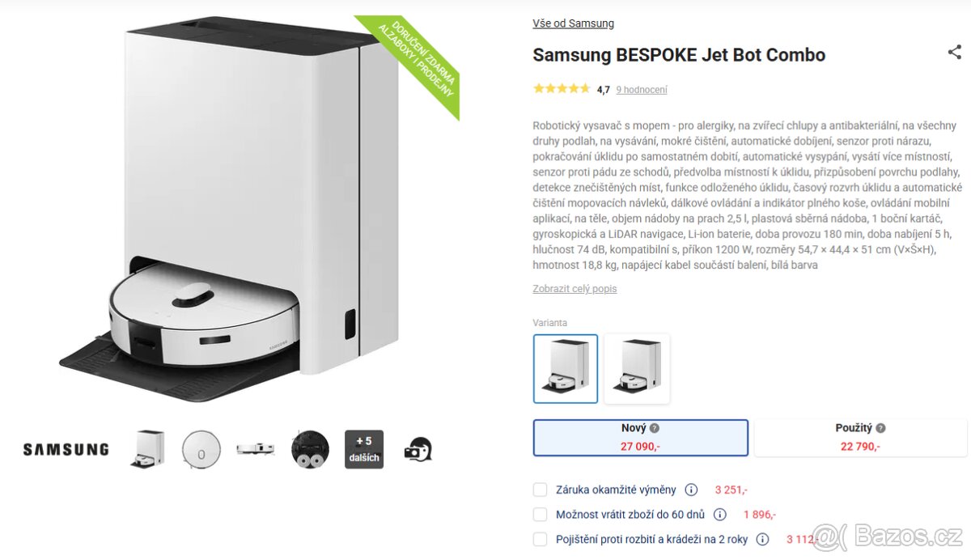971x560 pixels.
Task: Show info for Záruka okamžité výměny
Action: point(691,490)
